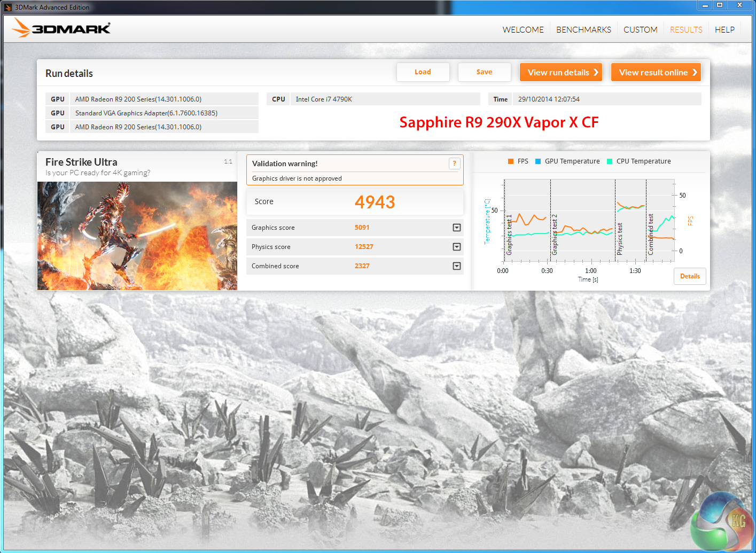This screenshot has width=756, height=553.
Task: Click the Graphics score value 5091
Action: 362,228
